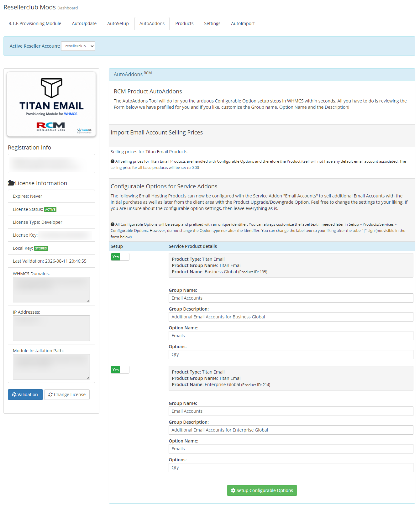The width and height of the screenshot is (420, 508).
Task: Click the Resellerclub Mods heading
Action: (x=30, y=7)
